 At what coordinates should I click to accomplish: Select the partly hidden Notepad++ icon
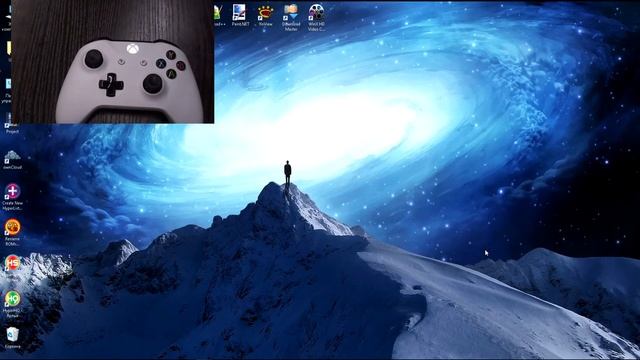(x=219, y=16)
